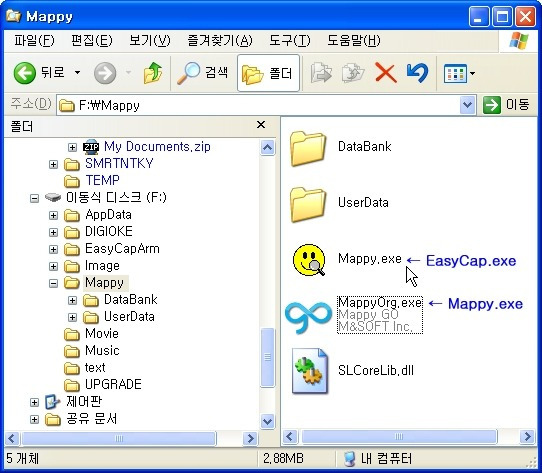Select the Image folder in tree

pos(102,266)
